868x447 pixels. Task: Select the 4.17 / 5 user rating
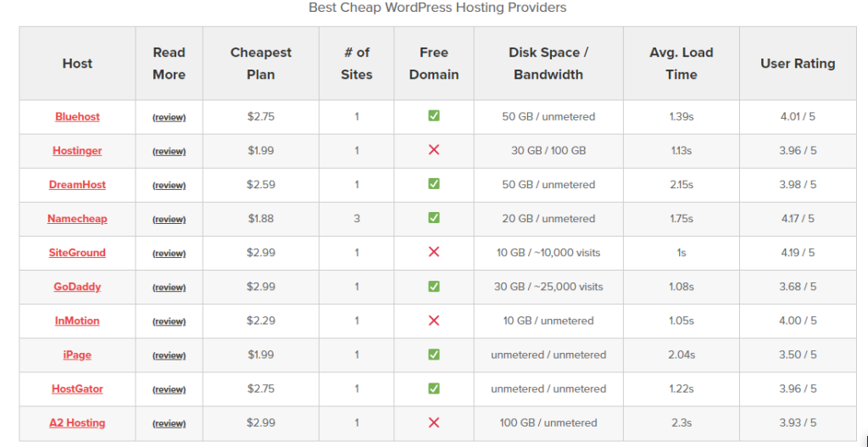pos(798,219)
